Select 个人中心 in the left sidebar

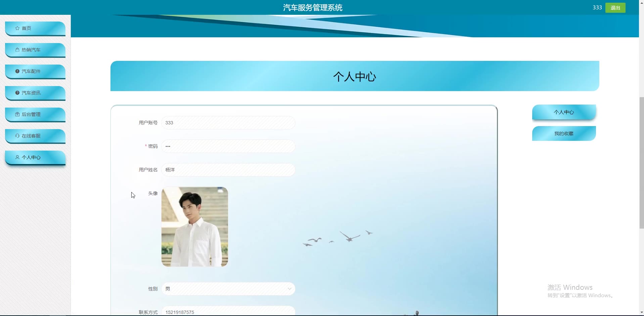tap(35, 158)
